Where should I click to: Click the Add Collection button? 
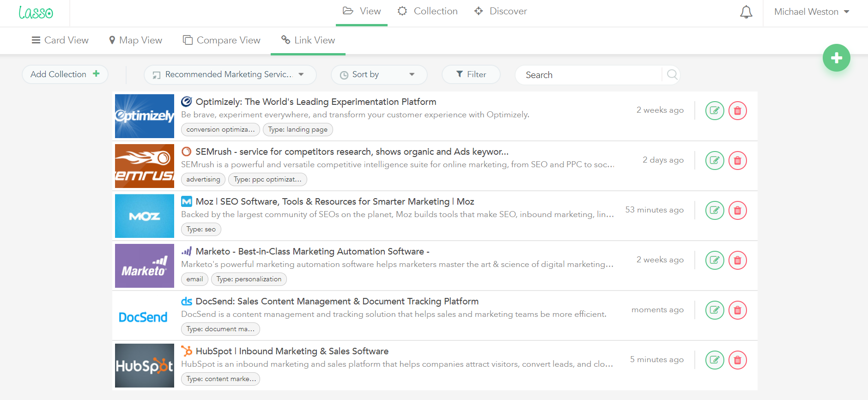[65, 74]
